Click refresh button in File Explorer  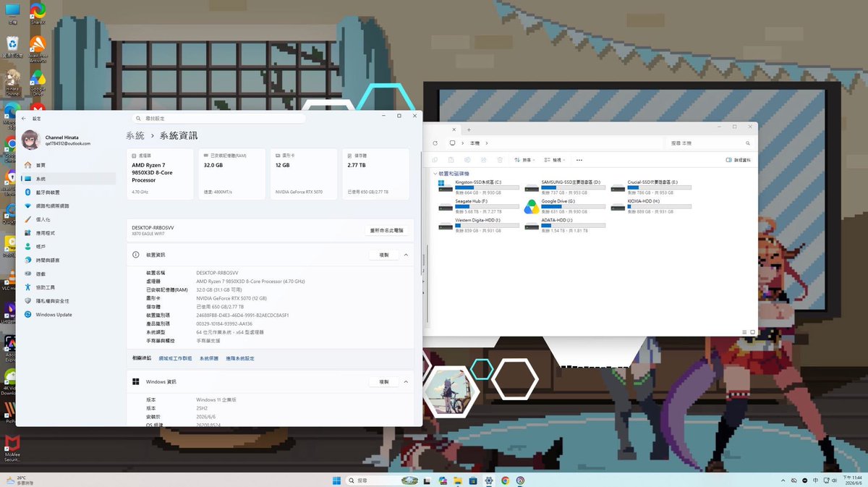click(x=435, y=143)
